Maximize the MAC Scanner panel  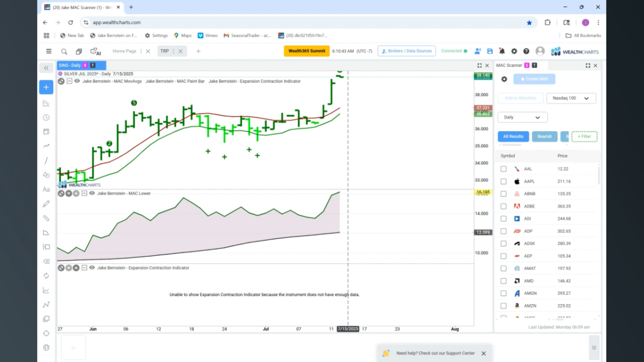tap(588, 66)
